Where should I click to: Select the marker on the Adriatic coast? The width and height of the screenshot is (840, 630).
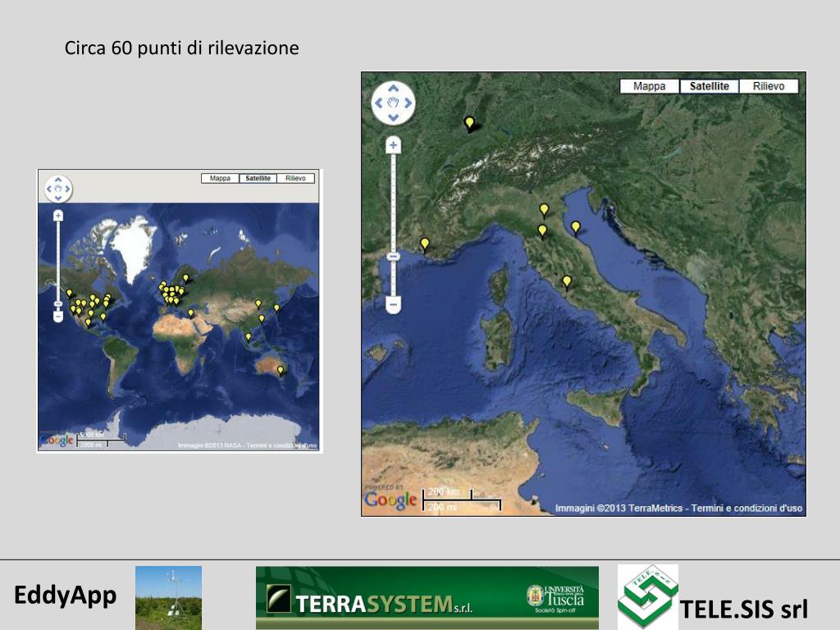575,228
